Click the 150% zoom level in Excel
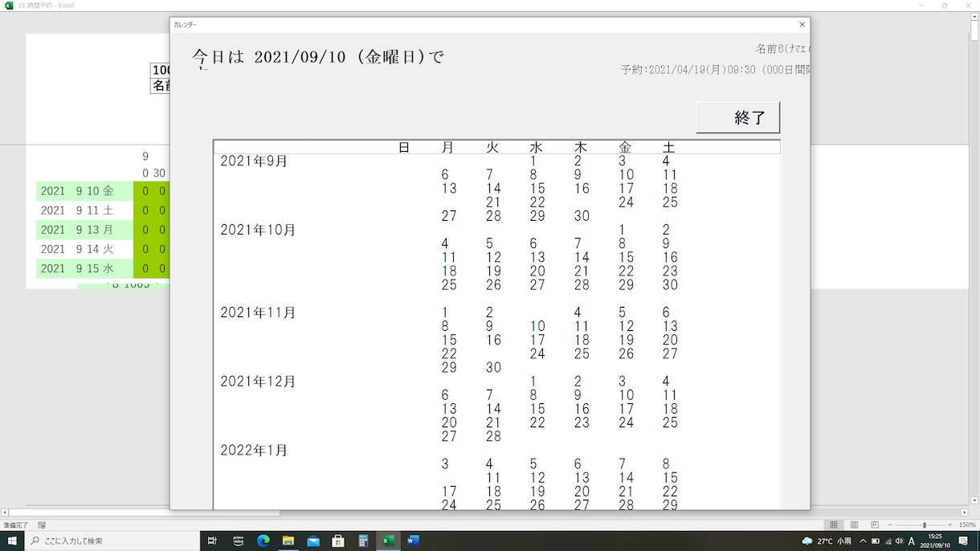 coord(967,525)
